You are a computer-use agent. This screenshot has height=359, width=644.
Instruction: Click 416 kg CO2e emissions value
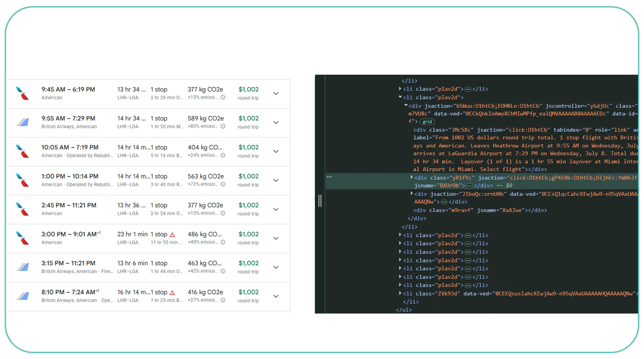tap(205, 292)
